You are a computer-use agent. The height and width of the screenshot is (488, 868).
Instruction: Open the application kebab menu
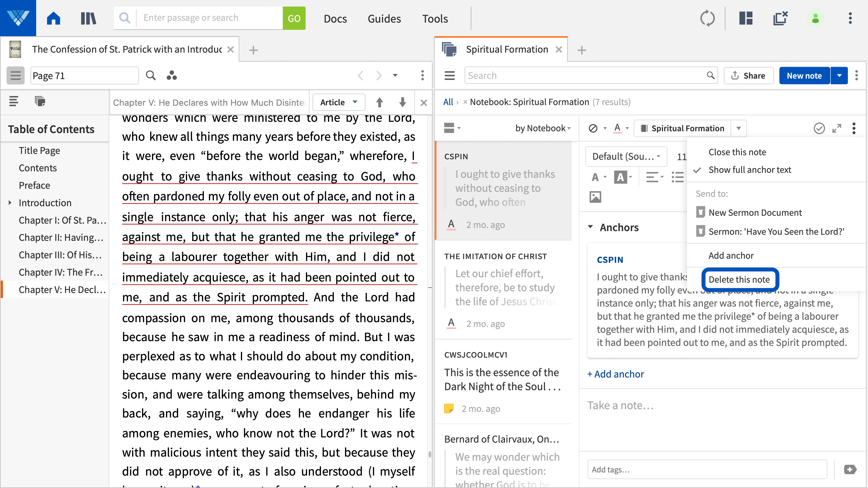point(850,18)
